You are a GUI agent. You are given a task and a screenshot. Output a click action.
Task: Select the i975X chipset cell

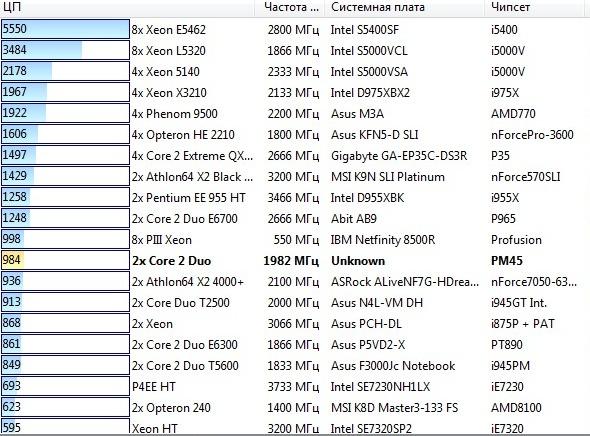pyautogui.click(x=505, y=93)
